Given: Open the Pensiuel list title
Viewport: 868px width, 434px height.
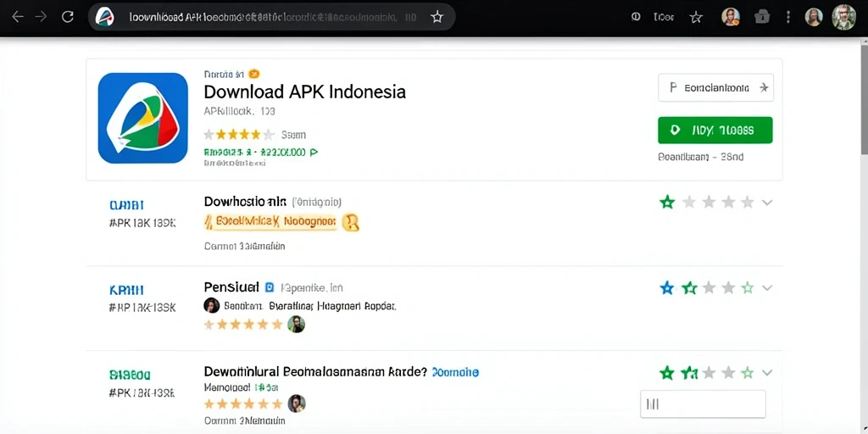Looking at the screenshot, I should (x=231, y=287).
